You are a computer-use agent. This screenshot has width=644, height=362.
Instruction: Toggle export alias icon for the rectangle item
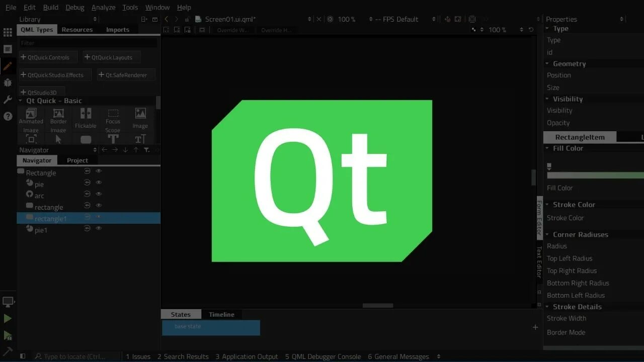pos(87,205)
